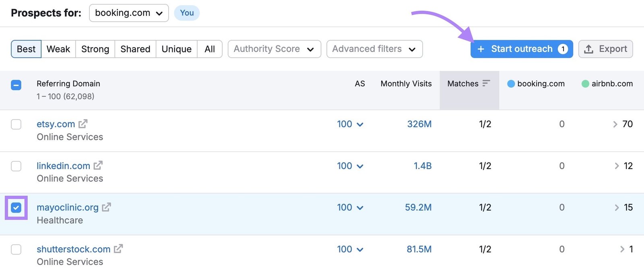The height and width of the screenshot is (275, 644).
Task: Open the booking.com prospects dropdown
Action: tap(129, 13)
